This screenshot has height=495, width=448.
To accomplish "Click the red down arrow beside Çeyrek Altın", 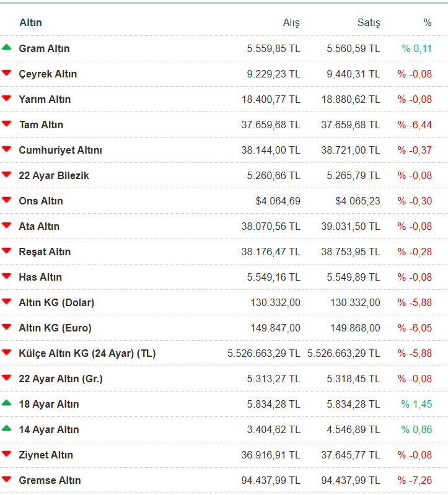I will tap(7, 73).
